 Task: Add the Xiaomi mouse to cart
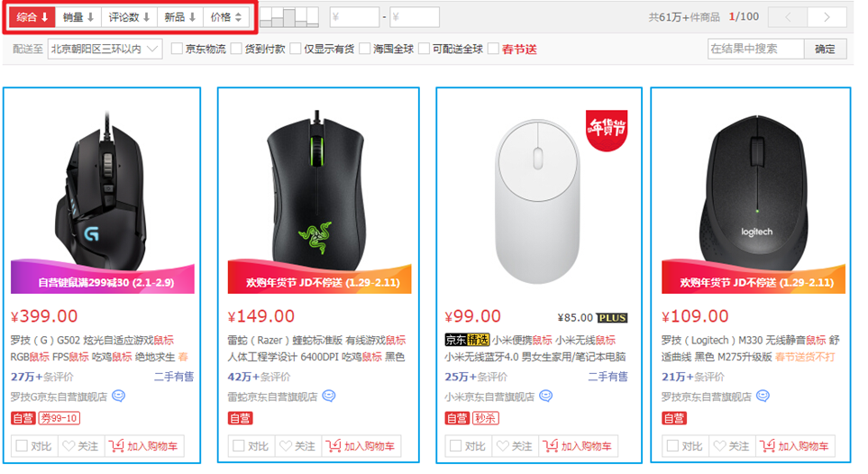[x=578, y=446]
